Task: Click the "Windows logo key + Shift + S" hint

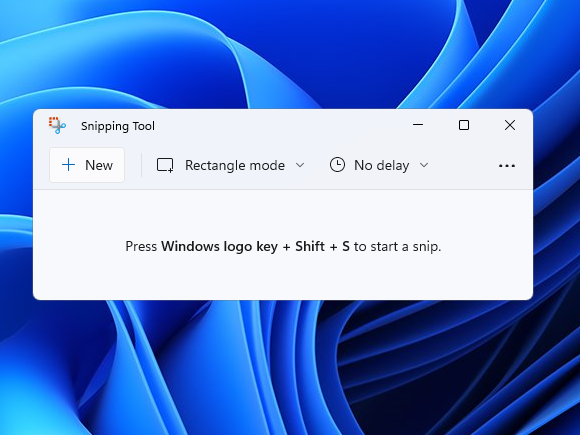Action: point(255,246)
